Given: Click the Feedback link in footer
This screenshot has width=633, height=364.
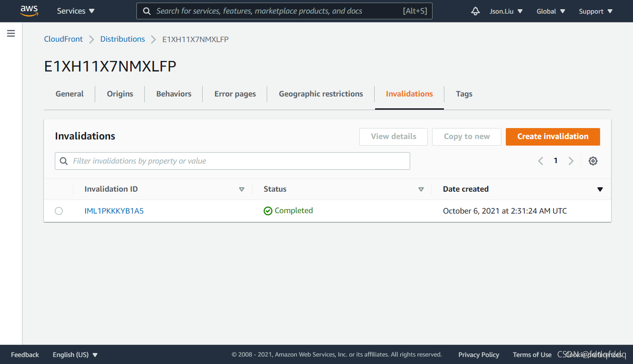Looking at the screenshot, I should click(25, 355).
